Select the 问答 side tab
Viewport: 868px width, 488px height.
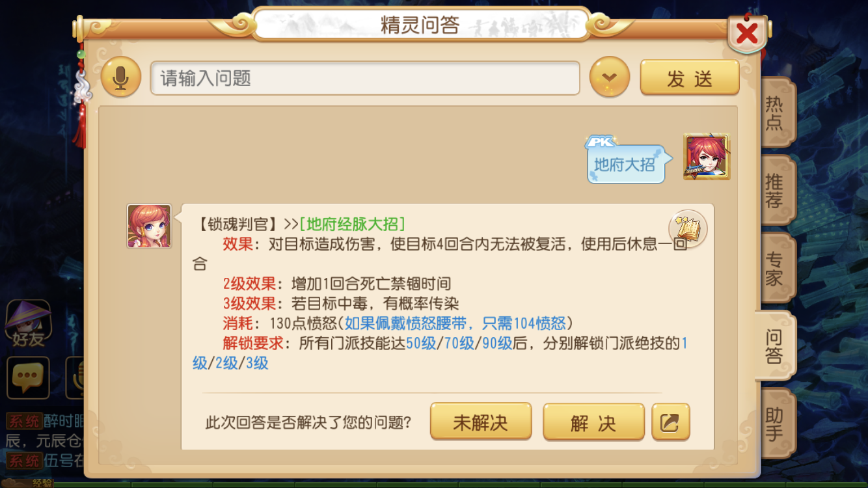pyautogui.click(x=775, y=346)
